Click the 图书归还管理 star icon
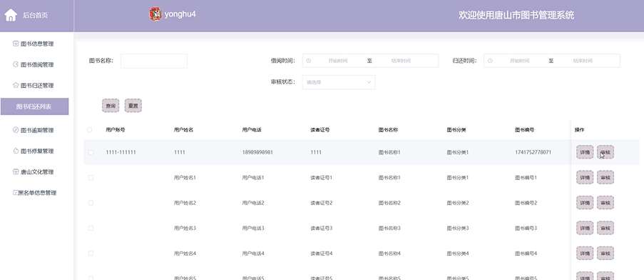The width and height of the screenshot is (644, 280). 16,86
